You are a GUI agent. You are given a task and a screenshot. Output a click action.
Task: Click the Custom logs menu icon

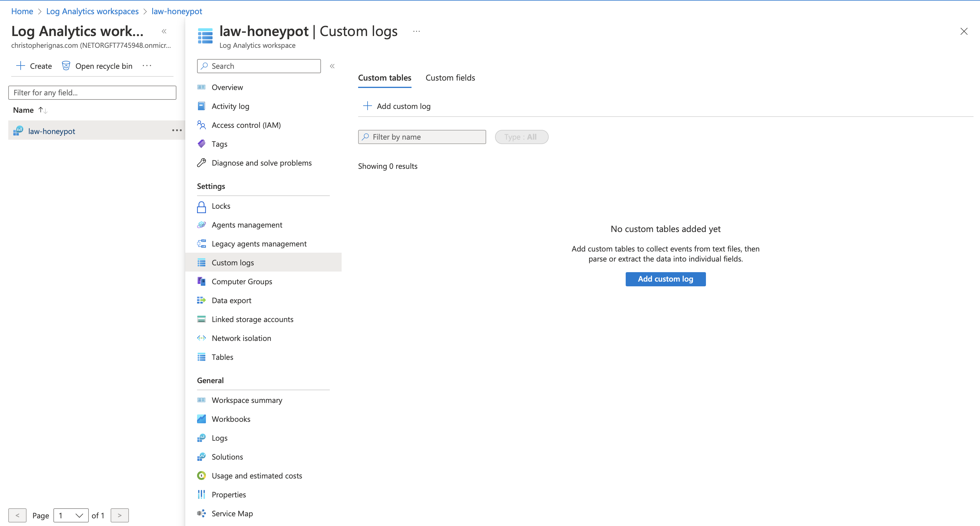click(201, 263)
